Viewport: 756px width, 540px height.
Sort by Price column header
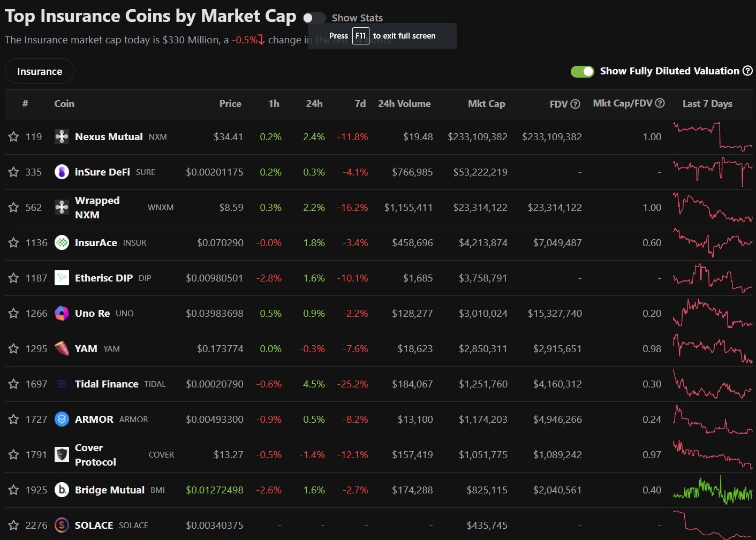(x=230, y=104)
